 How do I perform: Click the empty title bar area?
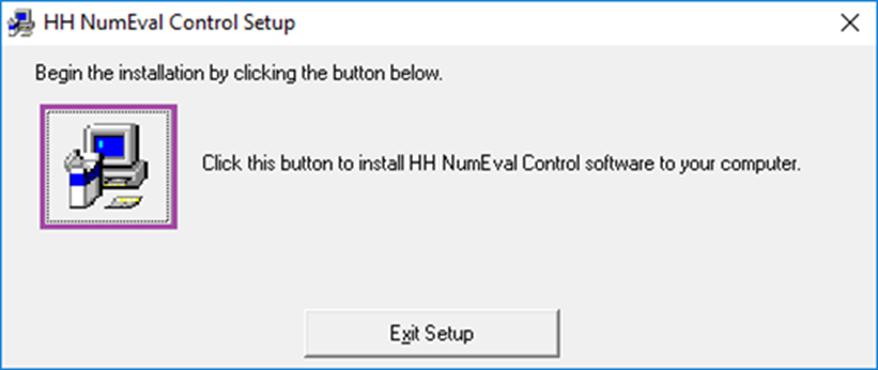click(x=560, y=24)
